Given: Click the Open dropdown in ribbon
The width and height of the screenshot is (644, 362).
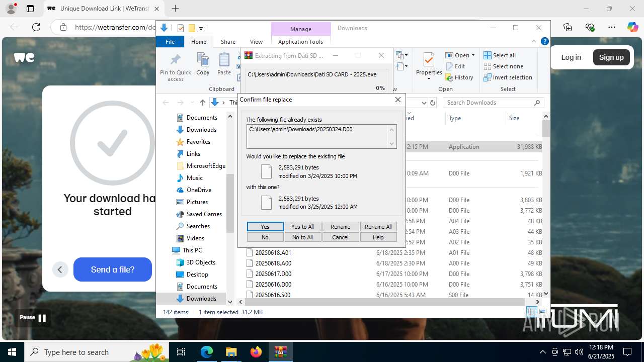Looking at the screenshot, I should point(460,55).
